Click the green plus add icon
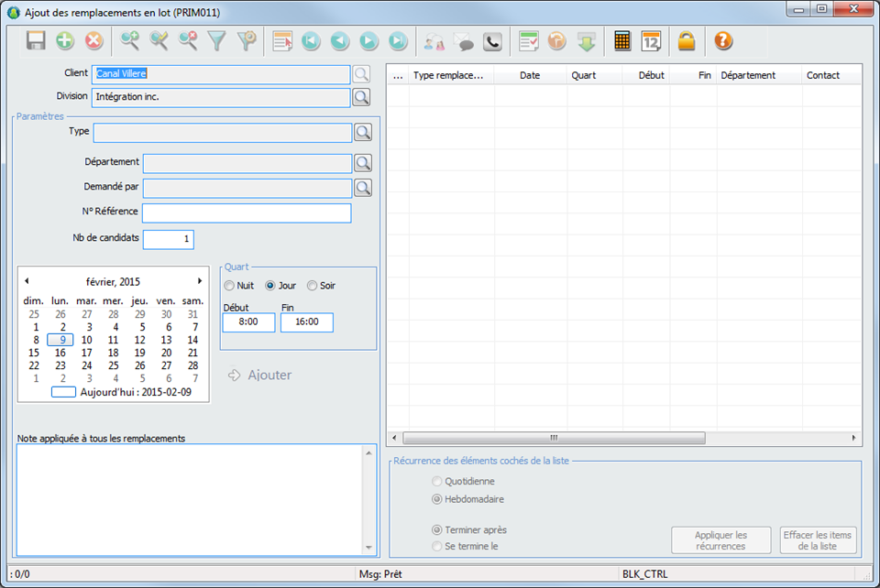 coord(65,40)
